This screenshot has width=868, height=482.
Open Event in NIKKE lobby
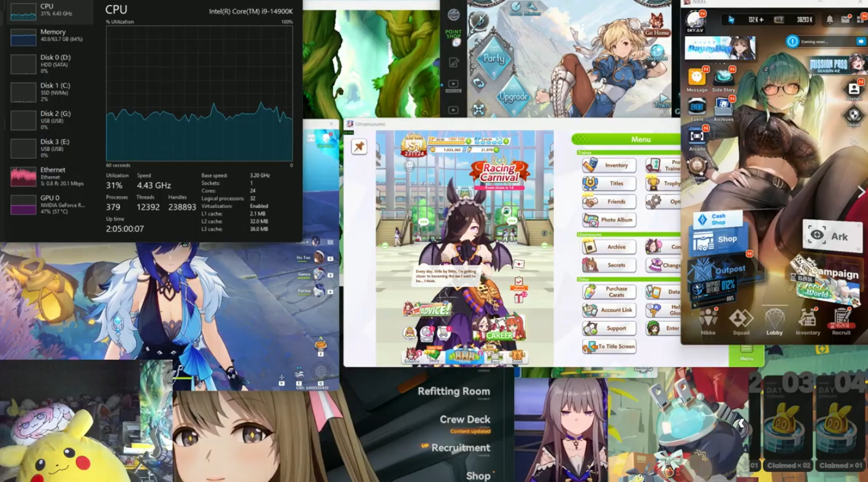(x=697, y=109)
